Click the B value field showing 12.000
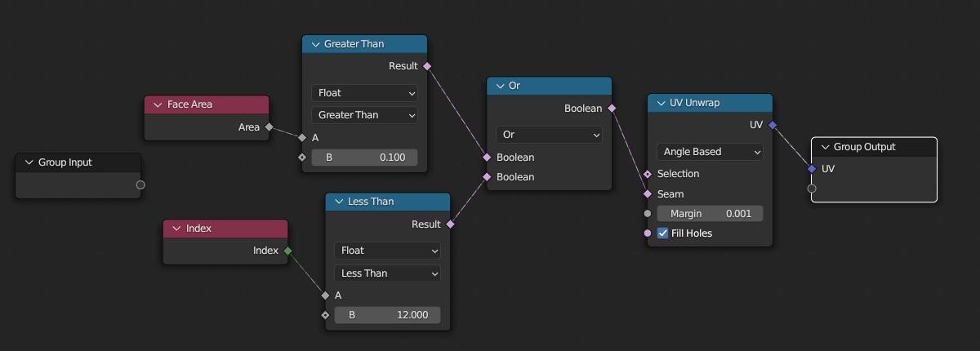This screenshot has height=351, width=980. click(387, 315)
